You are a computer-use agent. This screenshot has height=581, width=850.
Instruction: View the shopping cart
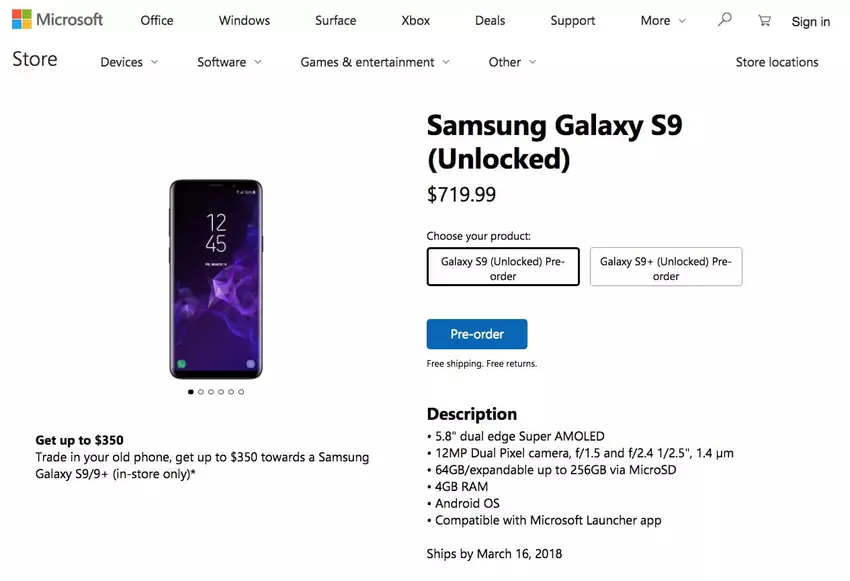tap(763, 19)
